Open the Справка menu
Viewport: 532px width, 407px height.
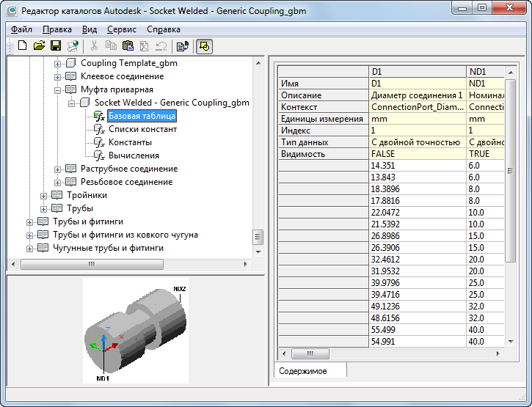164,29
